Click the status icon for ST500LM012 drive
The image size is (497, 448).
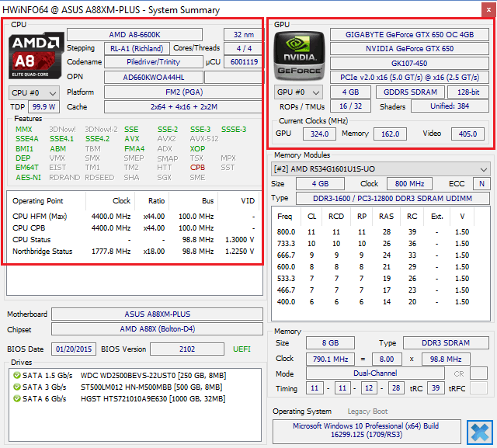[x=17, y=387]
